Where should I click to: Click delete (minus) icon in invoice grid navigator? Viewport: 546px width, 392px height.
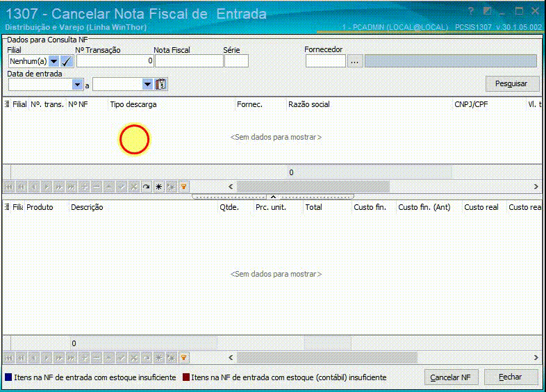coord(97,187)
